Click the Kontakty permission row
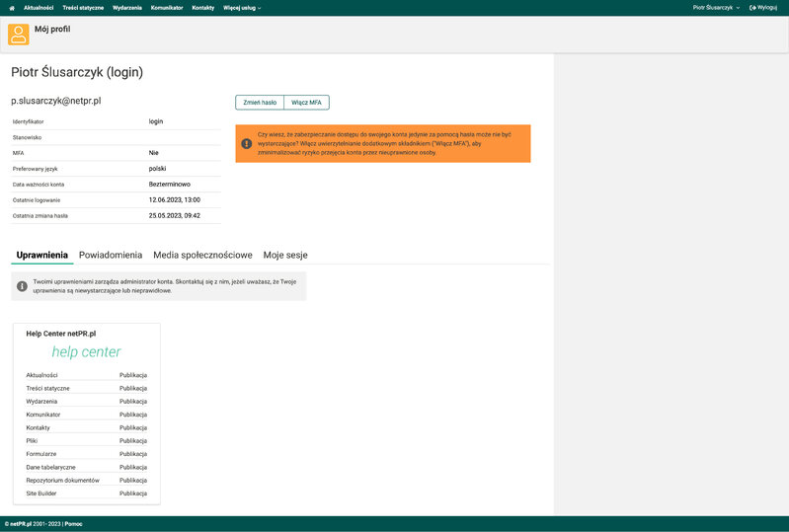 87,427
